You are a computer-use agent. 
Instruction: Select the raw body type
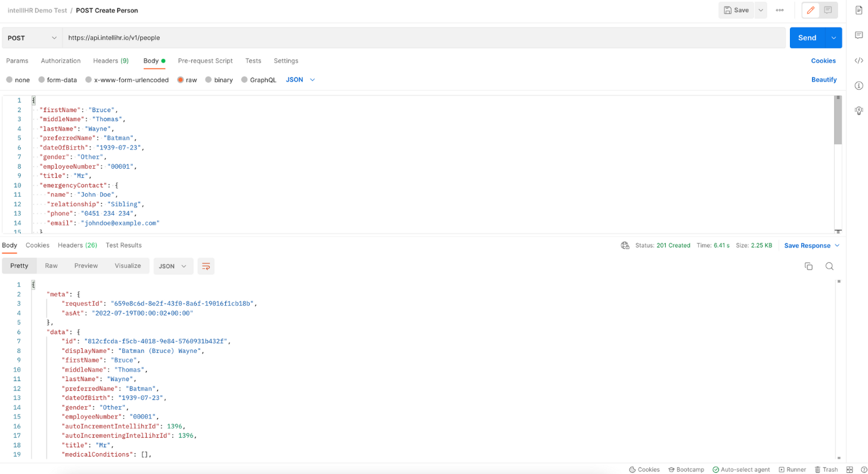[187, 80]
